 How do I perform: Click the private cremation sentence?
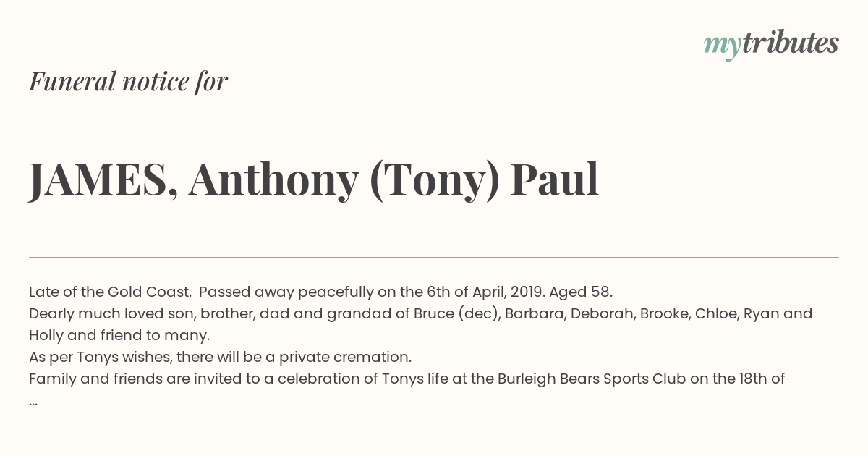coord(220,357)
